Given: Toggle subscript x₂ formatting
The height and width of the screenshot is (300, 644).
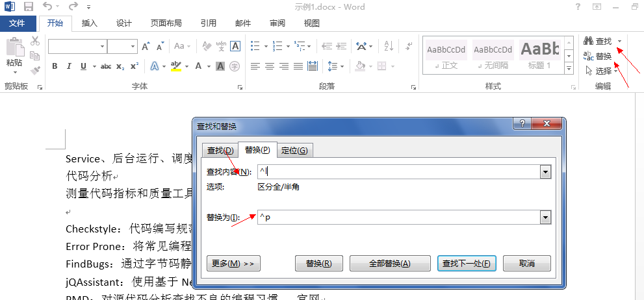Looking at the screenshot, I should [x=120, y=66].
